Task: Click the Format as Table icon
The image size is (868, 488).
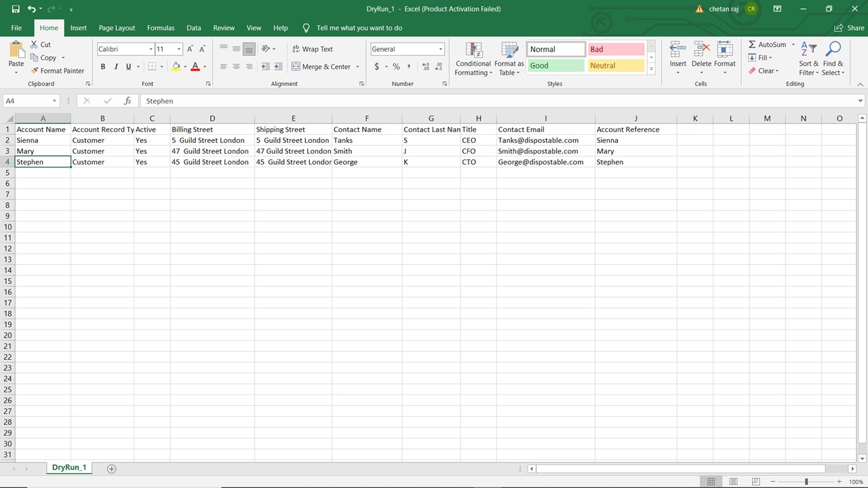Action: pyautogui.click(x=509, y=51)
